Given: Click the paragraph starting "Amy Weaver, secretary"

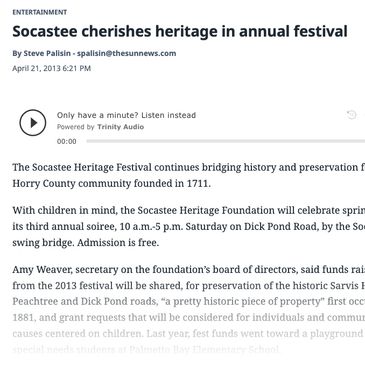Looking at the screenshot, I should click(189, 310).
